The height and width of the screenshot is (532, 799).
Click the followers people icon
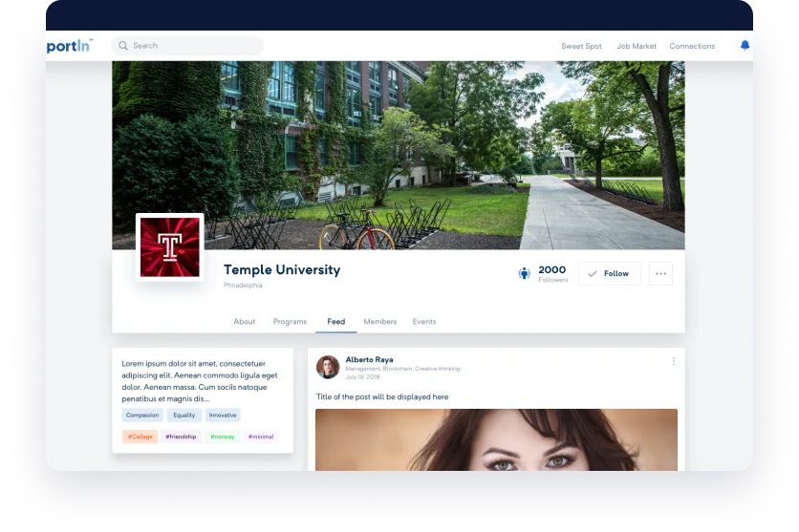[x=524, y=273]
